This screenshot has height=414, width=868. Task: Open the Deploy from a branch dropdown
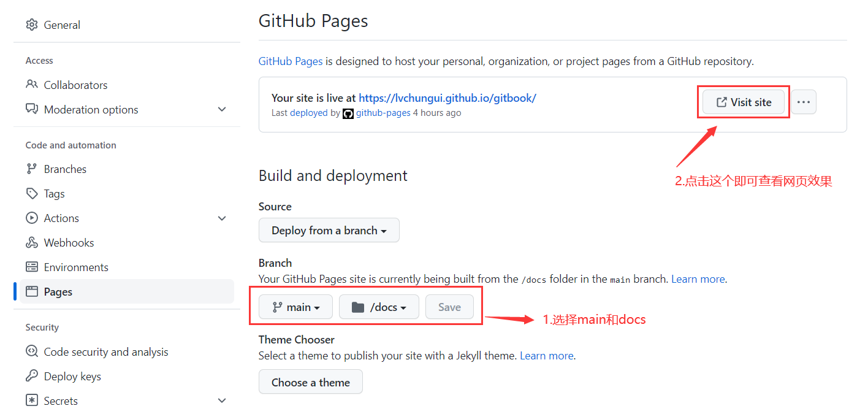[x=329, y=230]
